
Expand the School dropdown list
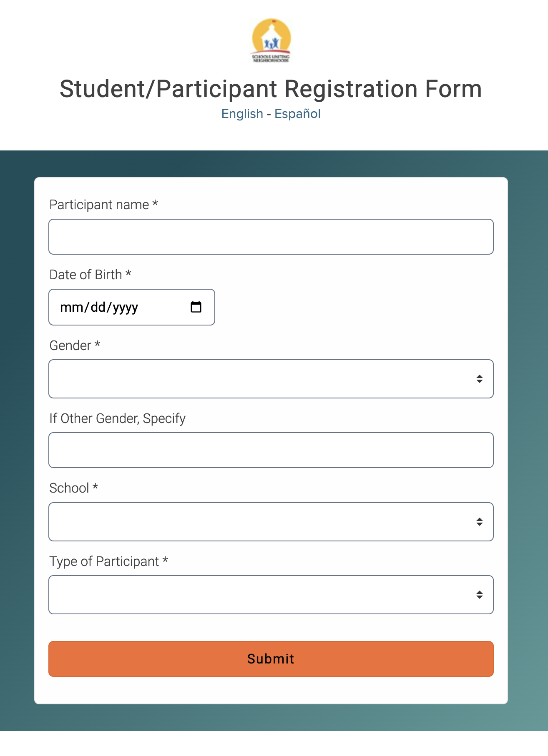pos(271,522)
